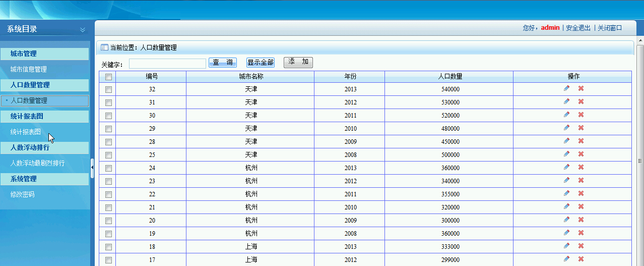Click the admin username link
The width and height of the screenshot is (644, 266).
tap(550, 28)
